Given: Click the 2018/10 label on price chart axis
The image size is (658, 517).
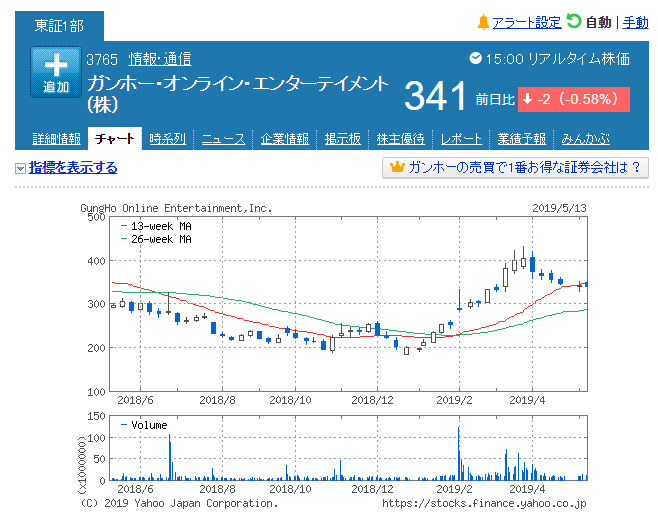Looking at the screenshot, I should pos(290,400).
